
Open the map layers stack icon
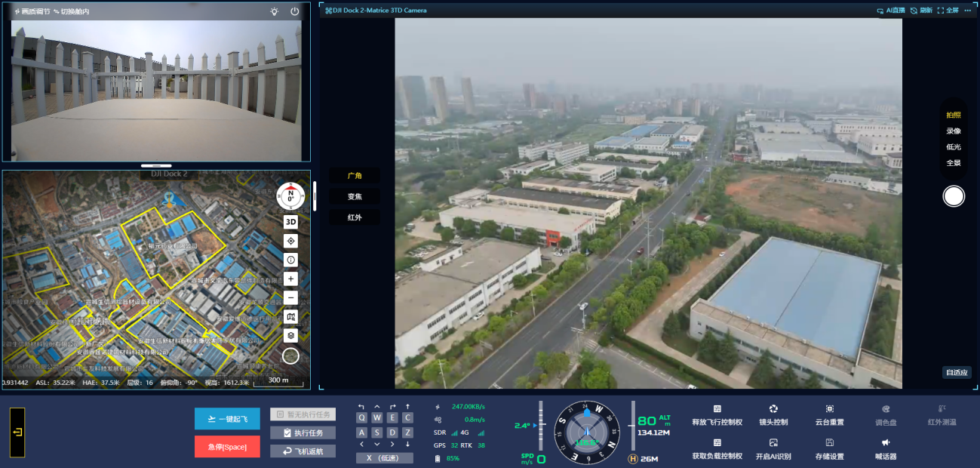click(x=290, y=335)
